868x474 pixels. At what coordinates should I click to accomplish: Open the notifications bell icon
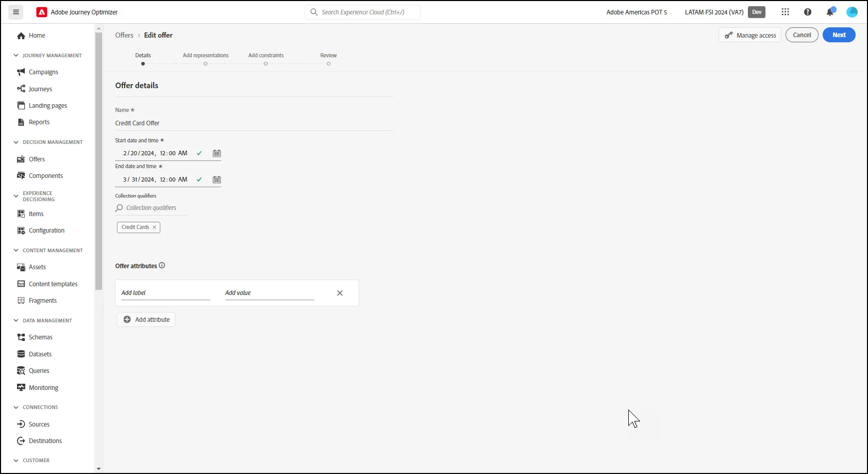830,12
